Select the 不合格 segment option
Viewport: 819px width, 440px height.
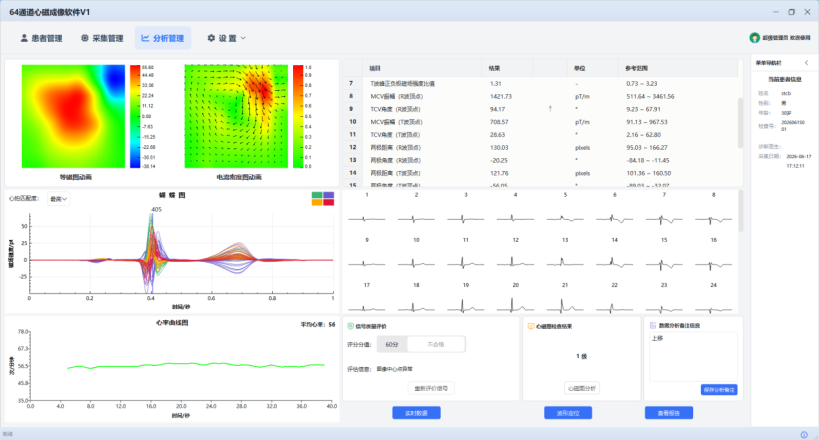point(436,344)
